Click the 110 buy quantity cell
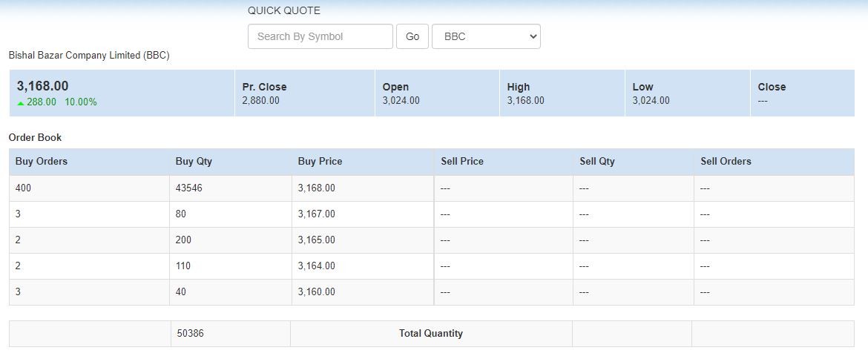 [x=230, y=266]
